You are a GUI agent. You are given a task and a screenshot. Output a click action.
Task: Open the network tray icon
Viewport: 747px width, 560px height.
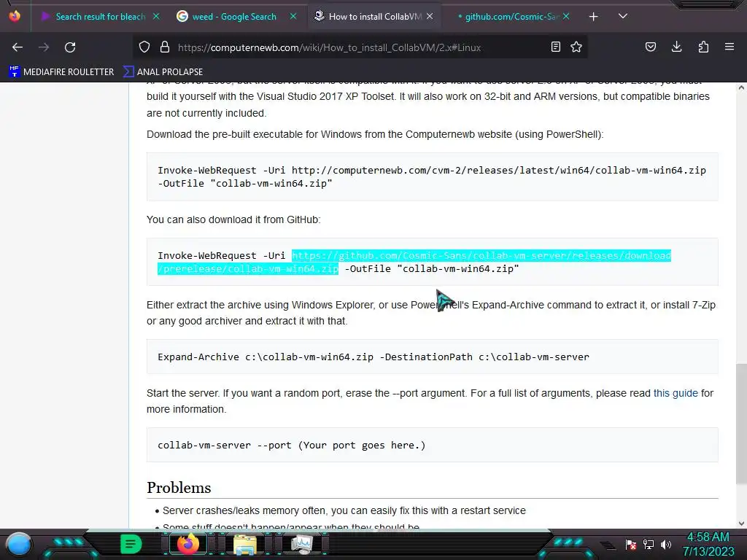(x=649, y=544)
